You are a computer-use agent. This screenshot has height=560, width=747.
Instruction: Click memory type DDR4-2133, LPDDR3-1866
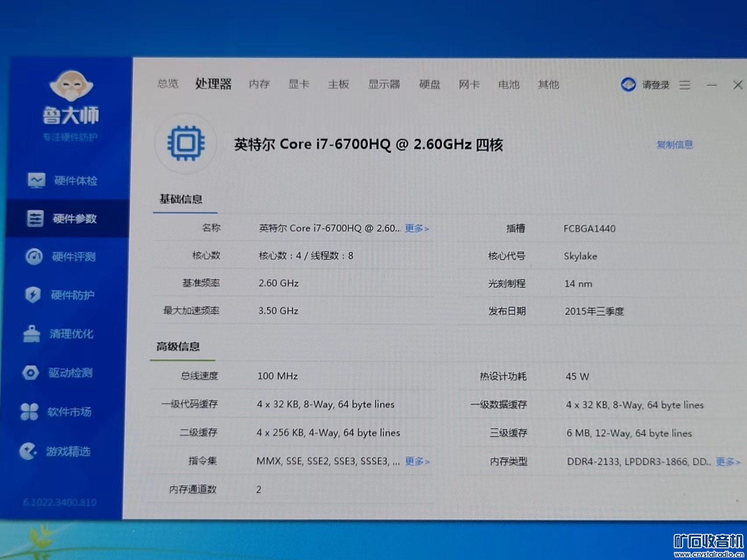tap(639, 462)
